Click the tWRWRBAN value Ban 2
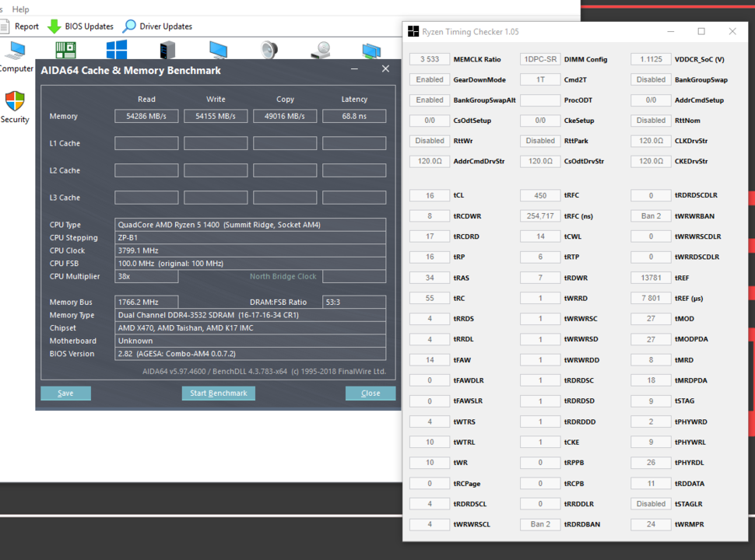 [651, 216]
